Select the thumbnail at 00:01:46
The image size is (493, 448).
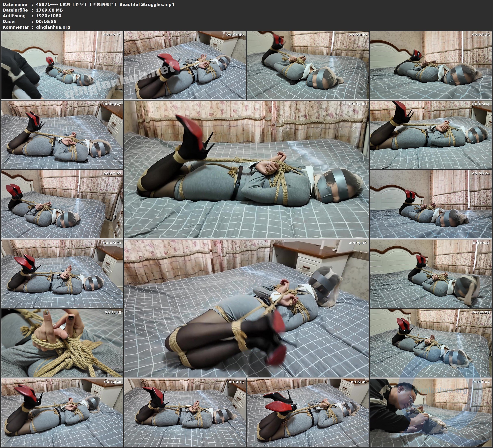tap(185, 65)
